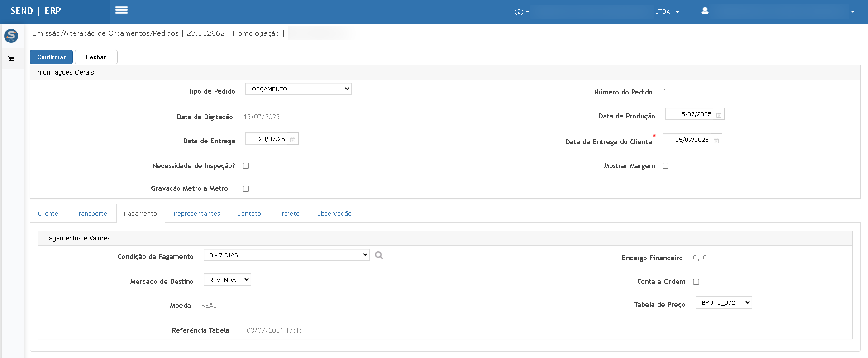Expand the LTDA company dropdown in header
This screenshot has width=868, height=358.
point(667,12)
